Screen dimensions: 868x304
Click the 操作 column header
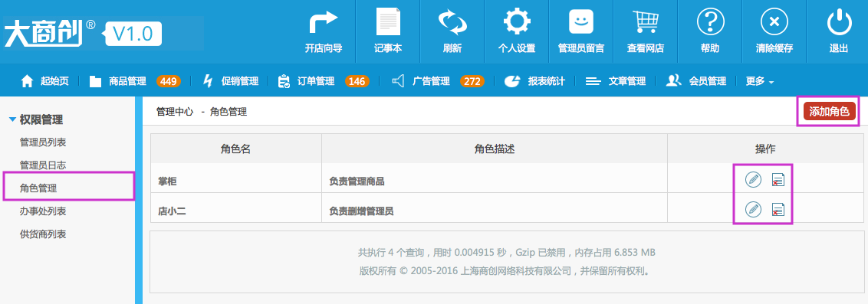(x=765, y=149)
